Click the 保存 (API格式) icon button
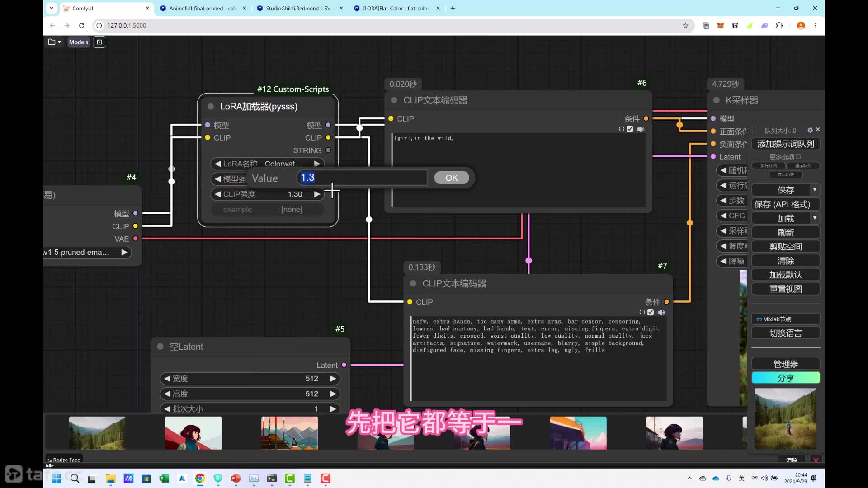 pos(786,204)
